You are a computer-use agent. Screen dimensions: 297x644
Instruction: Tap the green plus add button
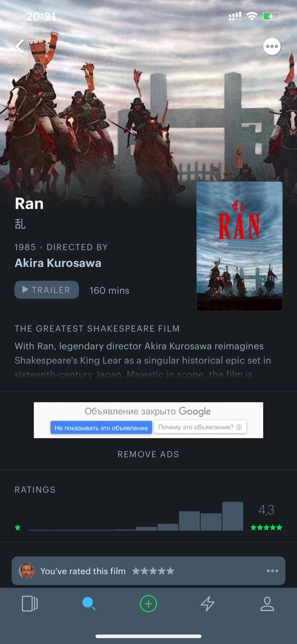tap(148, 604)
